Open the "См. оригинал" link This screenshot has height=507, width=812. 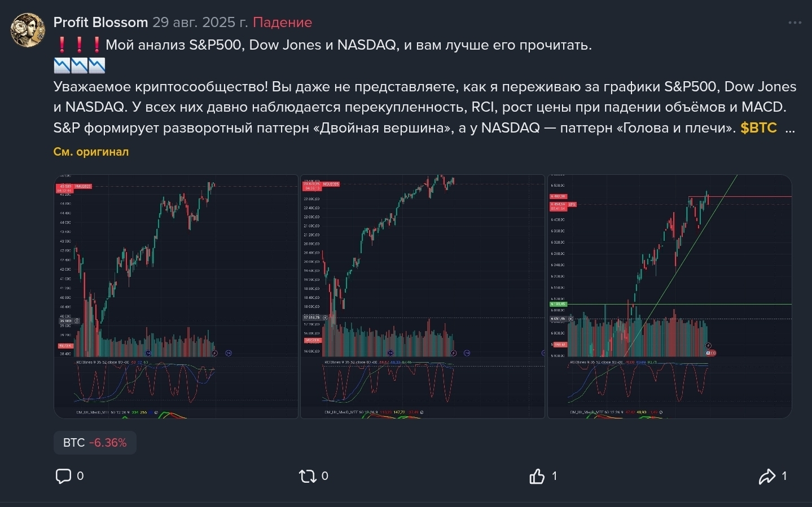[91, 152]
